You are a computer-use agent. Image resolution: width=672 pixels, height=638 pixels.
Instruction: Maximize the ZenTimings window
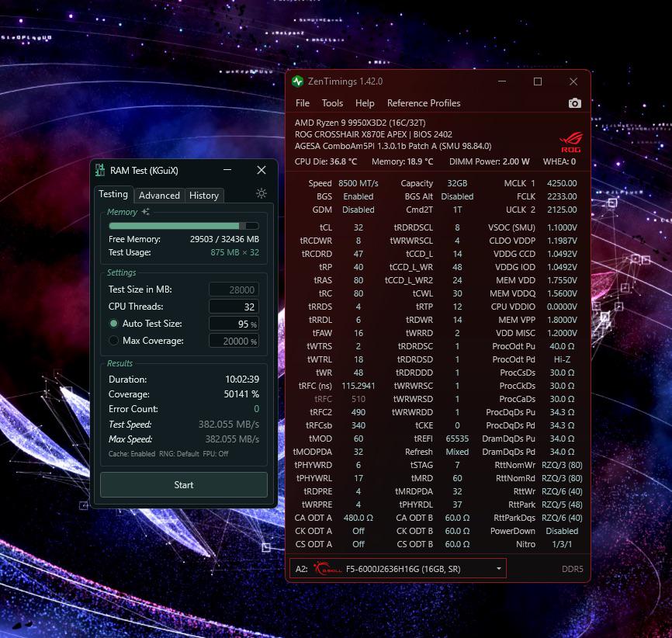coord(538,81)
